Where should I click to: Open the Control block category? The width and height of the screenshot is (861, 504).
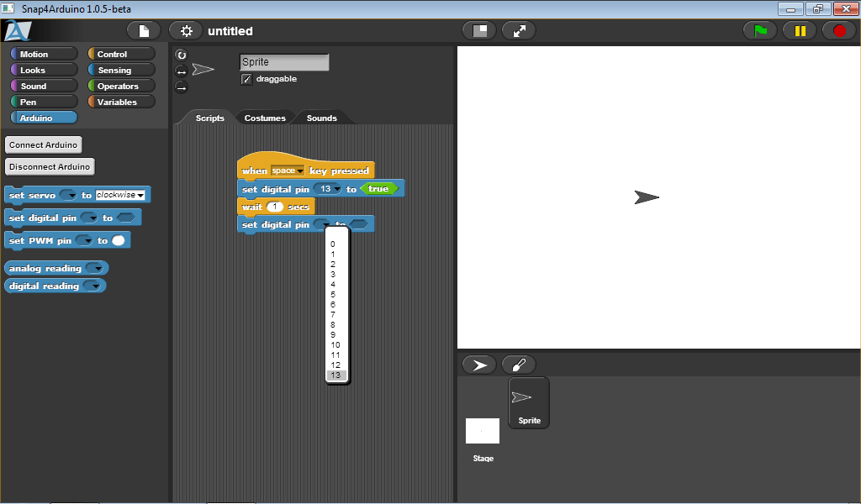[121, 54]
